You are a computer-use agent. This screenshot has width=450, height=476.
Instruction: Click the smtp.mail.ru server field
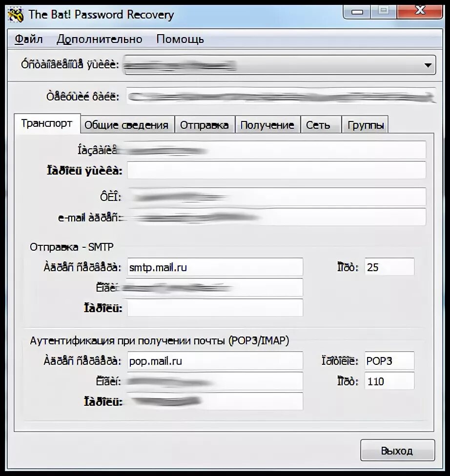pyautogui.click(x=215, y=267)
